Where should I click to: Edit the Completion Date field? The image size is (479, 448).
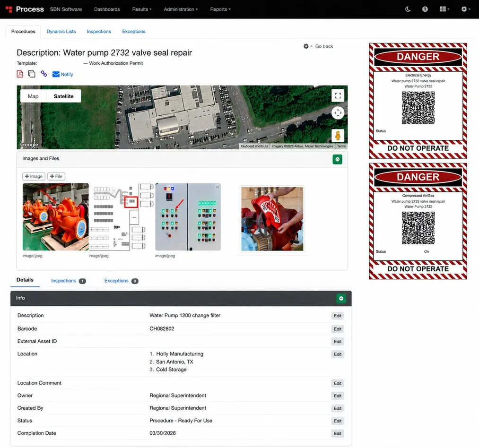(x=338, y=433)
